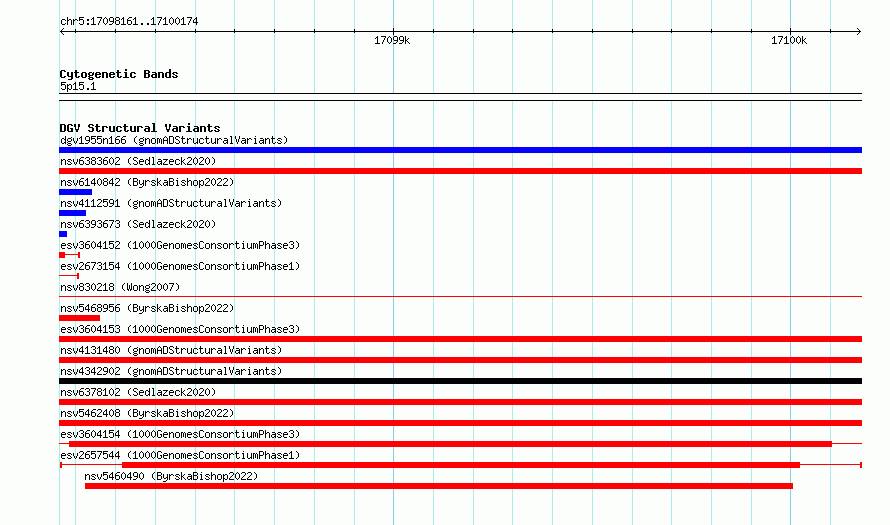Select the 5p15.1 band label

(x=78, y=86)
